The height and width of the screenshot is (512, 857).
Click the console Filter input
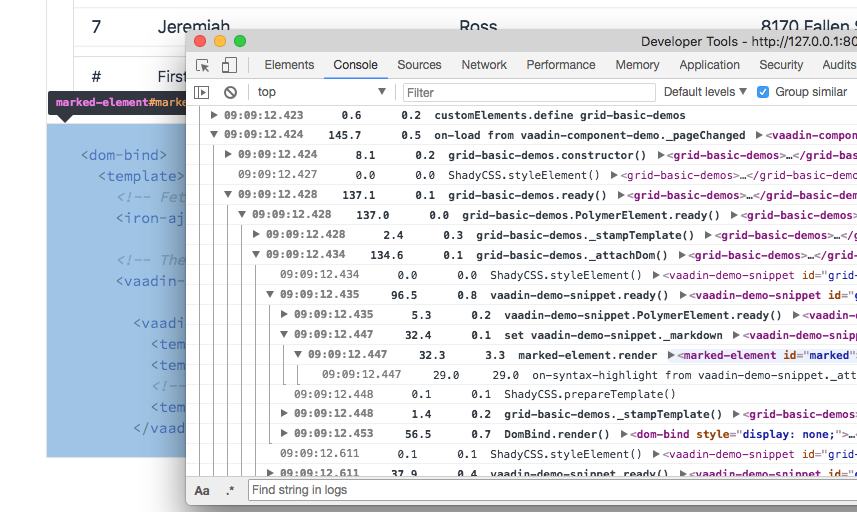point(529,92)
